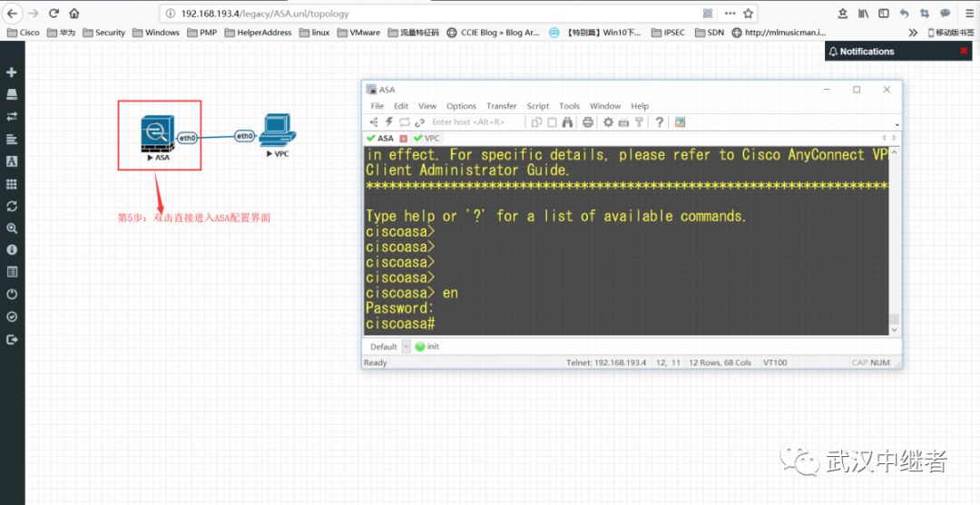
Task: Click the Paste toolbar icon
Action: click(x=552, y=122)
